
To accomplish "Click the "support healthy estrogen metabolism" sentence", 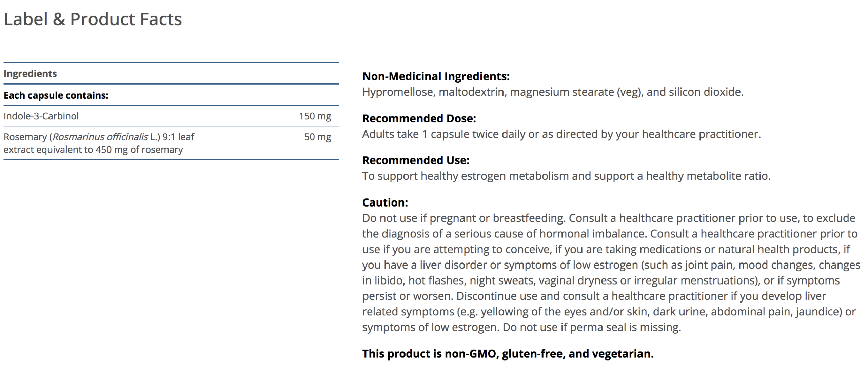I will tap(566, 176).
